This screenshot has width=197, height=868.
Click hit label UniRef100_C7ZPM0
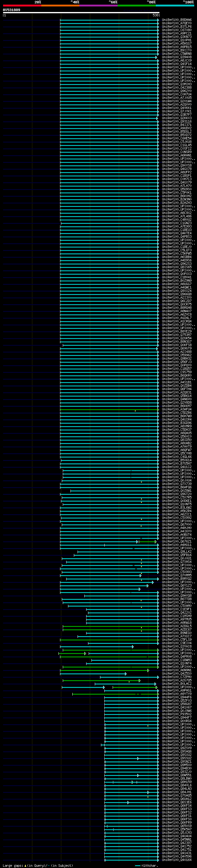tap(176, 677)
